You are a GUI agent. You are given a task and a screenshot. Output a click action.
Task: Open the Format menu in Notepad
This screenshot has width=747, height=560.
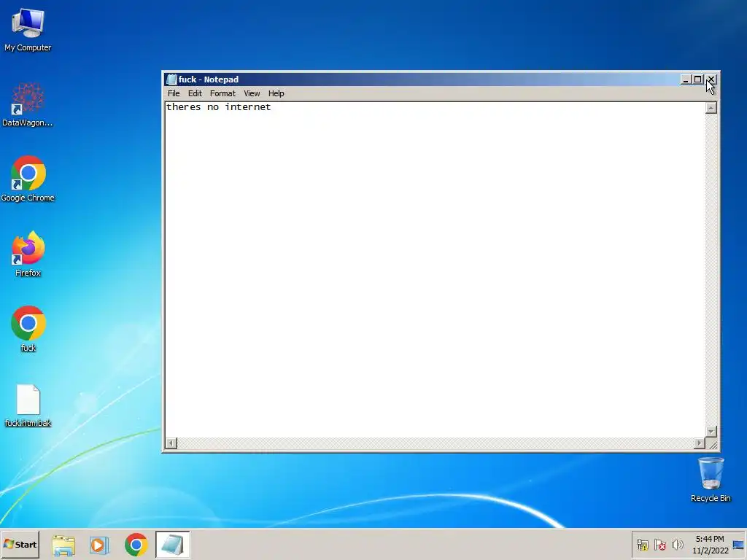click(x=222, y=93)
